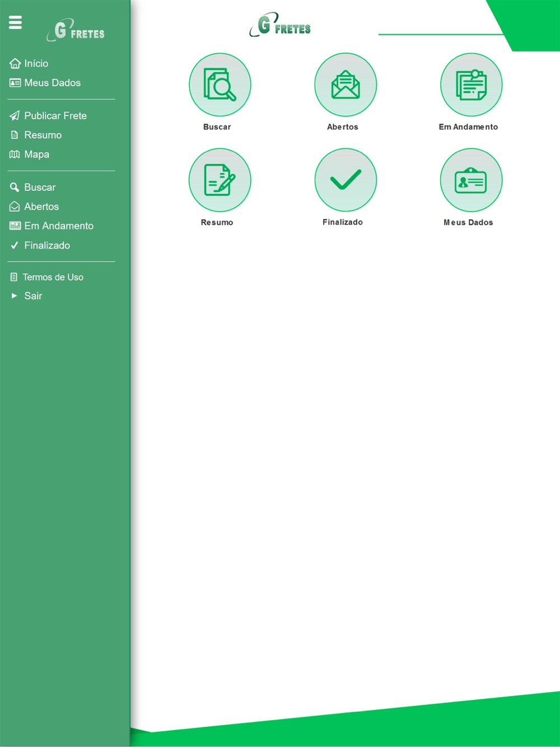Image resolution: width=560 pixels, height=747 pixels.
Task: Go to Início in the sidebar
Action: 36,63
